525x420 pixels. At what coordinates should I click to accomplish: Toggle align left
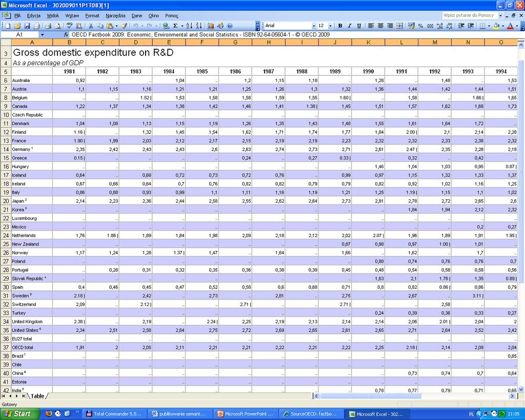pos(371,26)
